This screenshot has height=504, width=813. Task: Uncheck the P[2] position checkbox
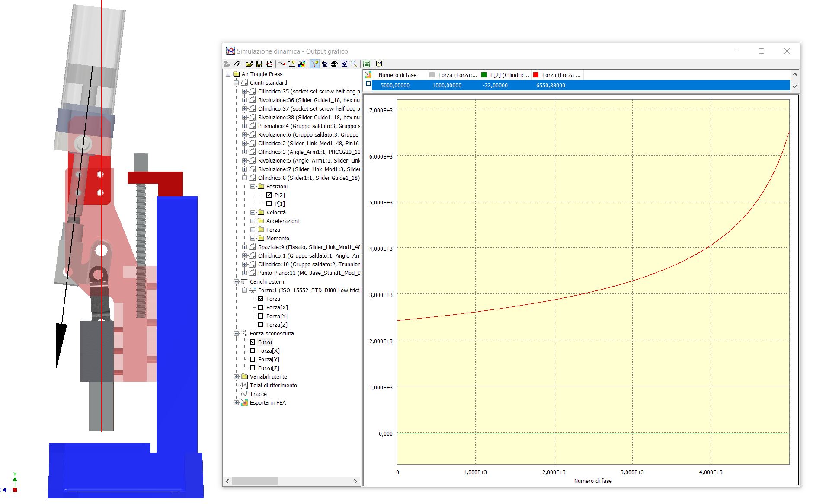269,195
